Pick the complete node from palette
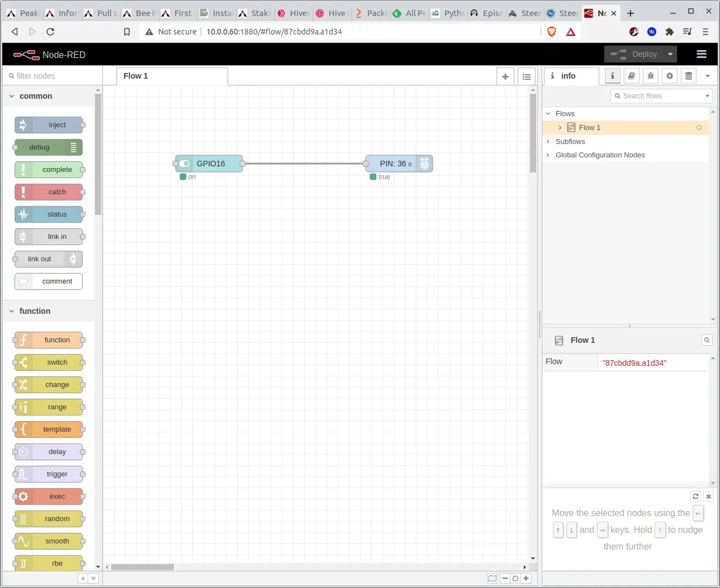This screenshot has height=588, width=720. tap(49, 170)
